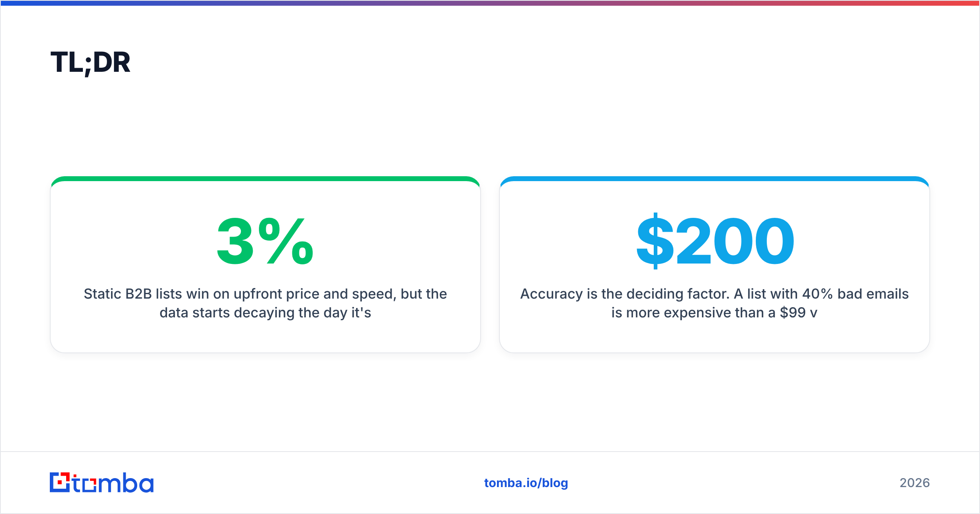Click the 'Static B2B lists win' text line
Image resolution: width=980 pixels, height=514 pixels.
coord(265,294)
